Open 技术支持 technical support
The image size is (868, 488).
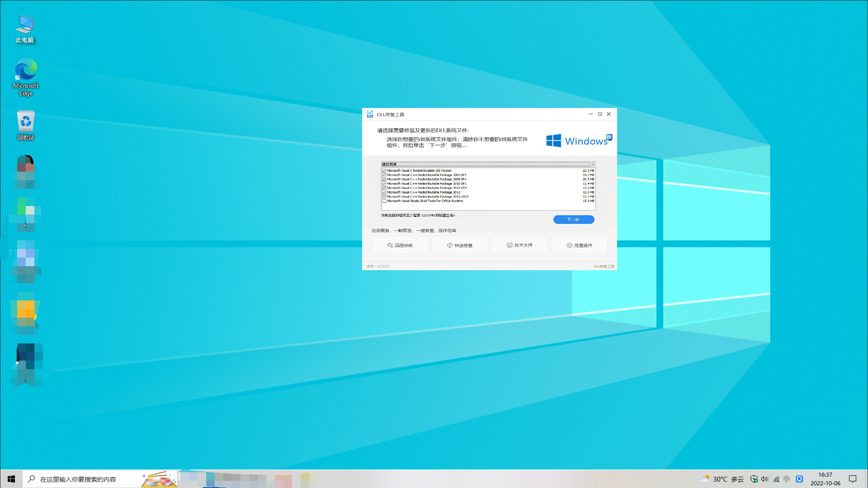tap(519, 245)
